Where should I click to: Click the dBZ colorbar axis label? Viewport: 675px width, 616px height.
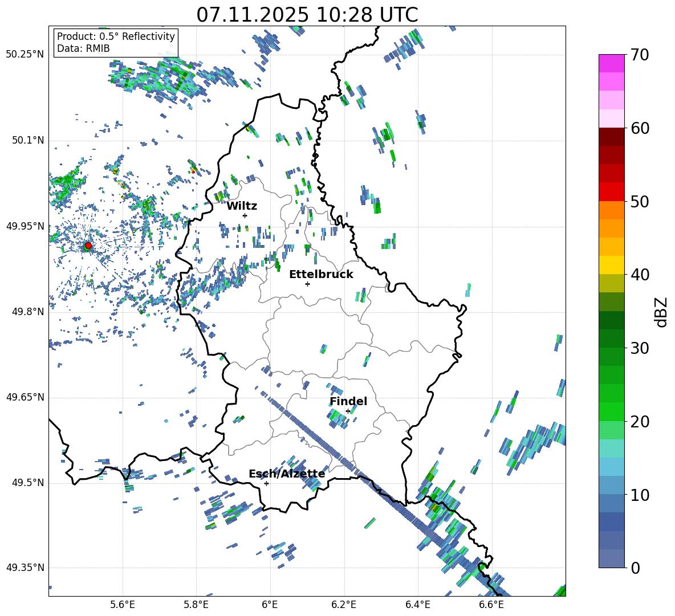tap(662, 312)
